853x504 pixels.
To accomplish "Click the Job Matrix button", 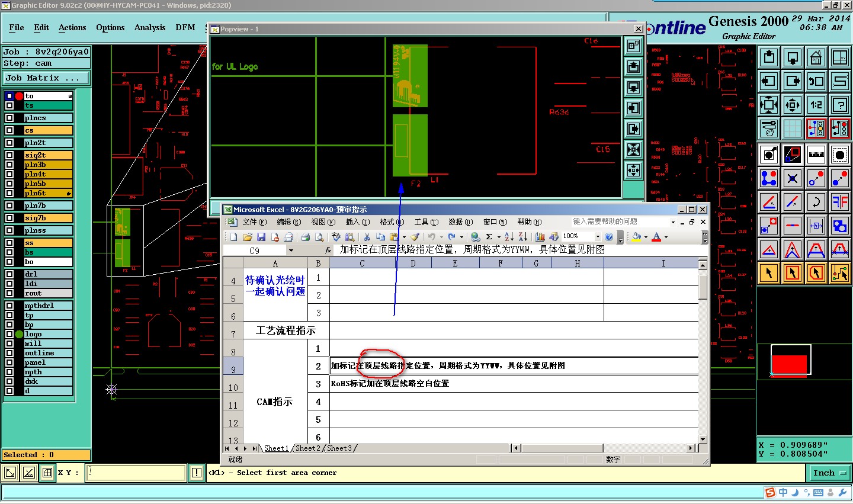I will click(x=46, y=78).
